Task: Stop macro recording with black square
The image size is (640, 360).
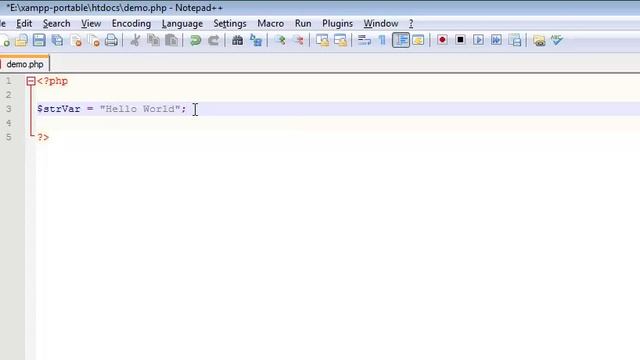Action: (460, 40)
